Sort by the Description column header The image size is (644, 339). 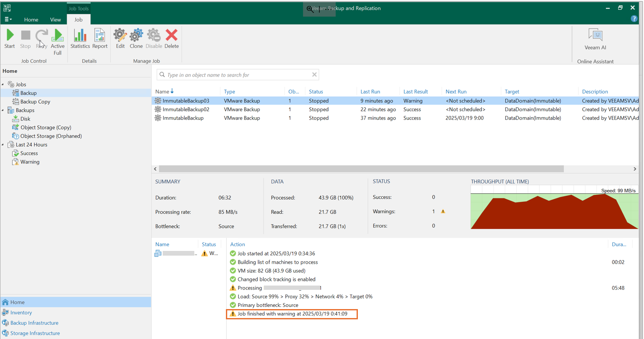[595, 91]
